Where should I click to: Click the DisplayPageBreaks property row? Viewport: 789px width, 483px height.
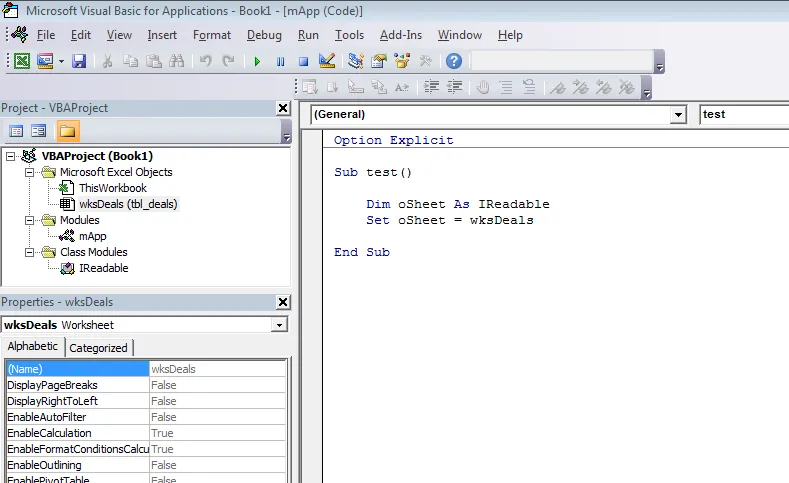(x=146, y=385)
